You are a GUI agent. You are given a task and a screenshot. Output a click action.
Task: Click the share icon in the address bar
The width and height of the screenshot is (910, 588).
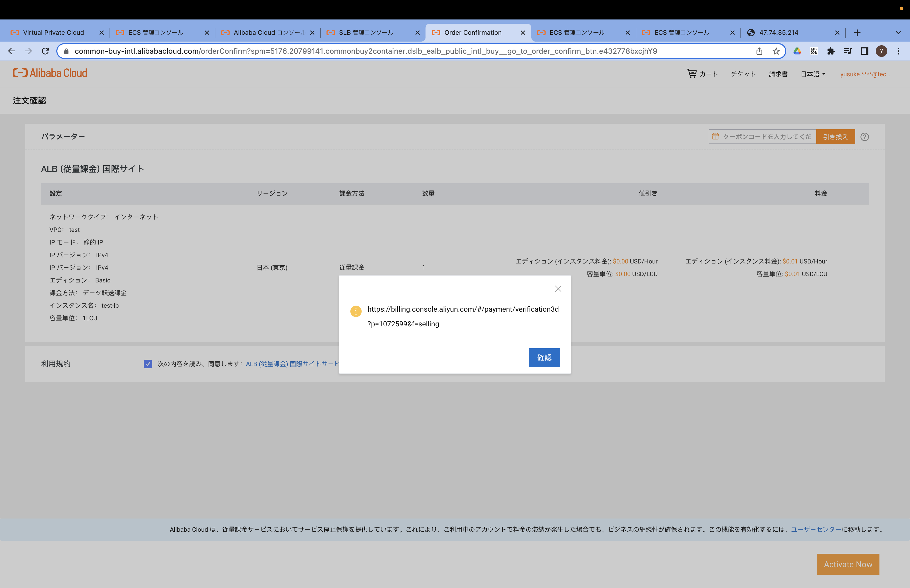tap(759, 51)
